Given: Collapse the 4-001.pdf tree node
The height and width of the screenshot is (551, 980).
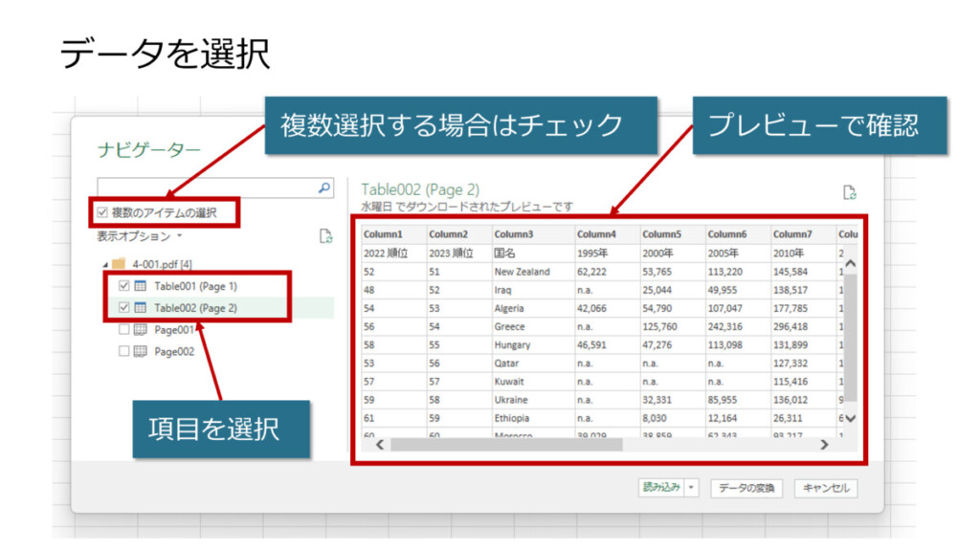Looking at the screenshot, I should click(x=104, y=265).
